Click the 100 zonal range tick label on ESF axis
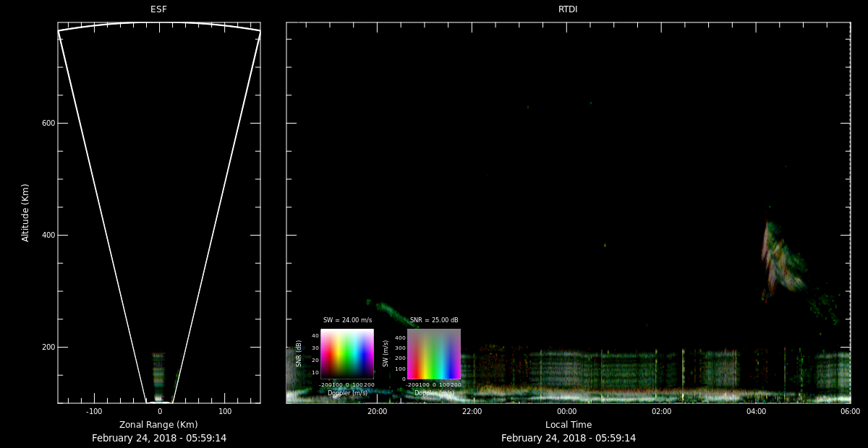 click(225, 411)
